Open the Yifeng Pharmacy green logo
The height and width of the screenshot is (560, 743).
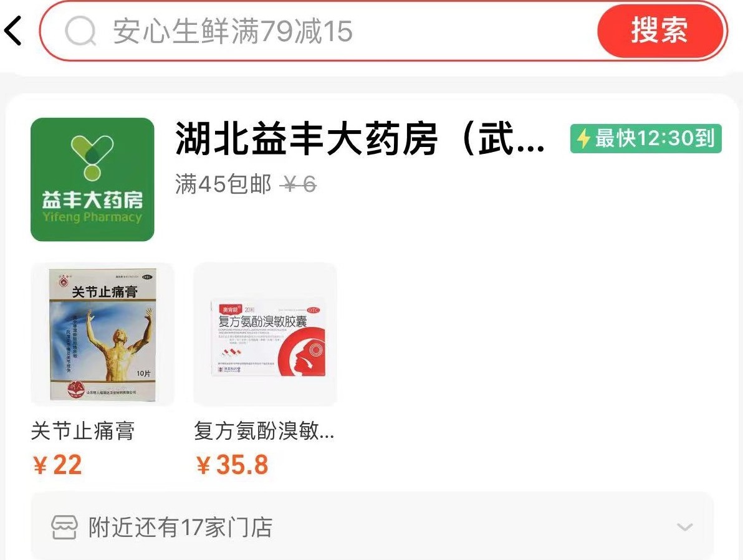click(92, 179)
